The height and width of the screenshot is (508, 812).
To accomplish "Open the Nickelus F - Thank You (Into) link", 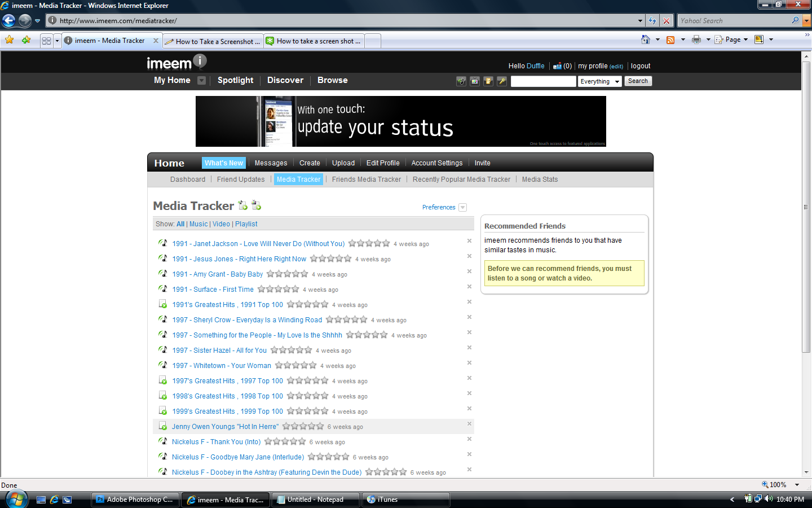I will pos(216,442).
